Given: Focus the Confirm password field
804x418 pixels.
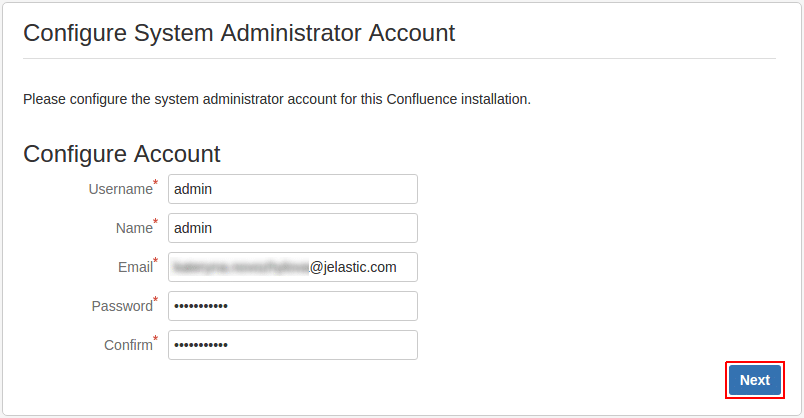Looking at the screenshot, I should (x=292, y=345).
